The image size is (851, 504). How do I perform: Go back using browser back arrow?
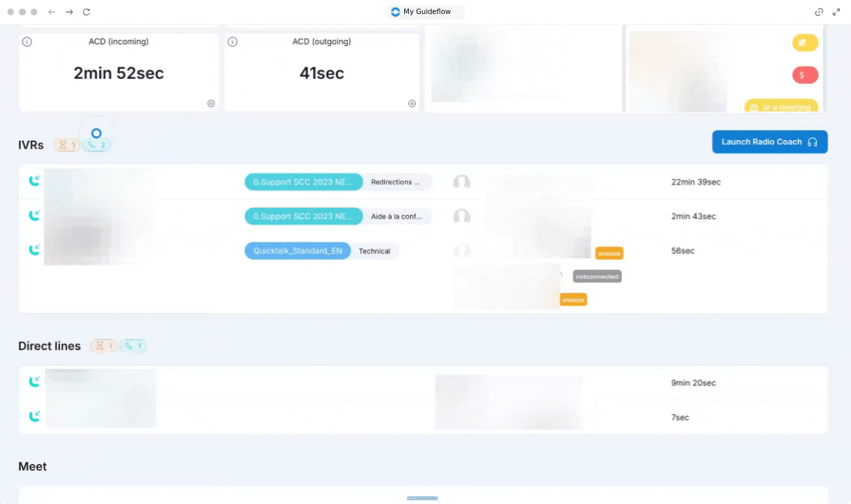pyautogui.click(x=52, y=12)
